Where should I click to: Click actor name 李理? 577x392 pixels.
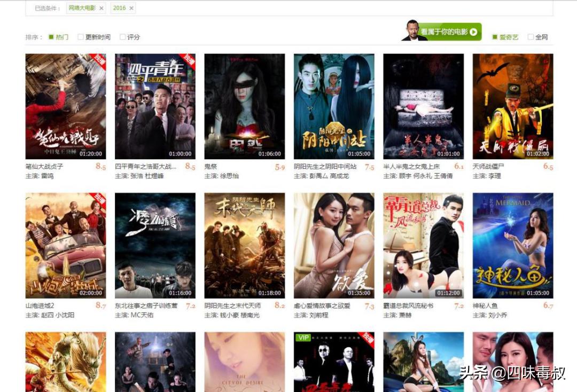[495, 176]
